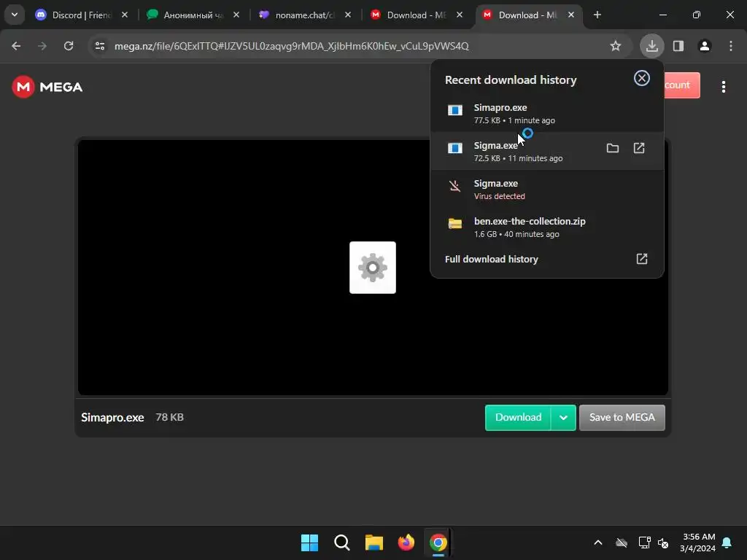Select Simapro.exe in download history
Viewport: 747px width, 560px height.
[547, 113]
